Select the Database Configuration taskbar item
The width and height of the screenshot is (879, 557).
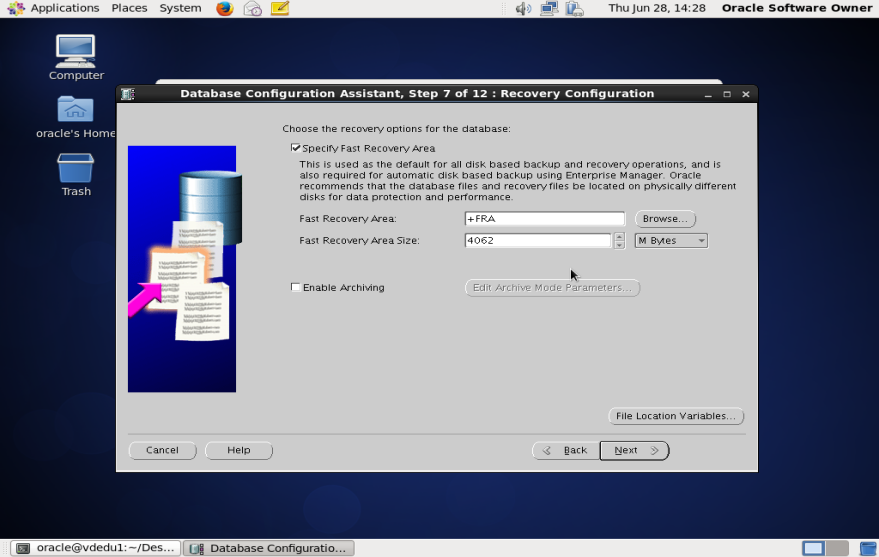point(269,548)
